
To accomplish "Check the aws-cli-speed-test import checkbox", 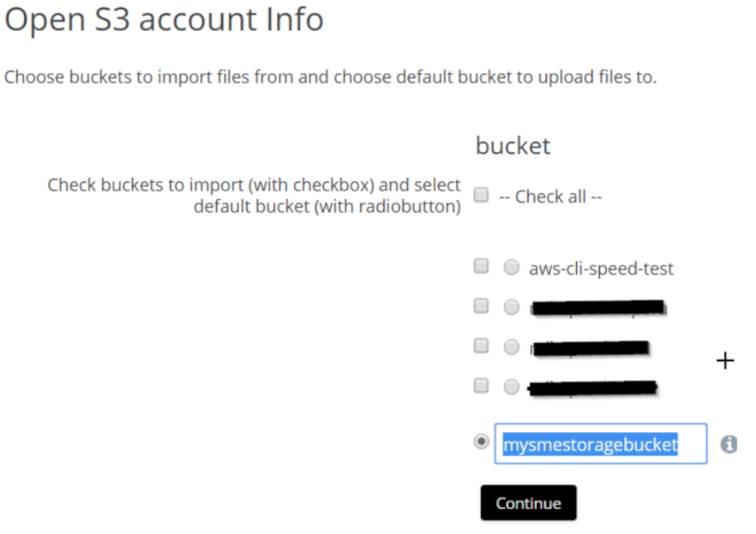I will click(x=481, y=265).
